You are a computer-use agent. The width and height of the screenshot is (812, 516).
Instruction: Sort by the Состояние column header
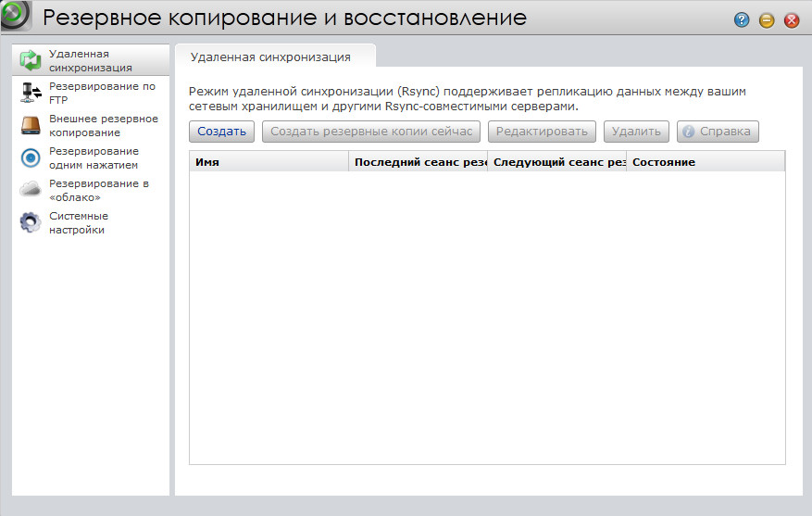(705, 162)
